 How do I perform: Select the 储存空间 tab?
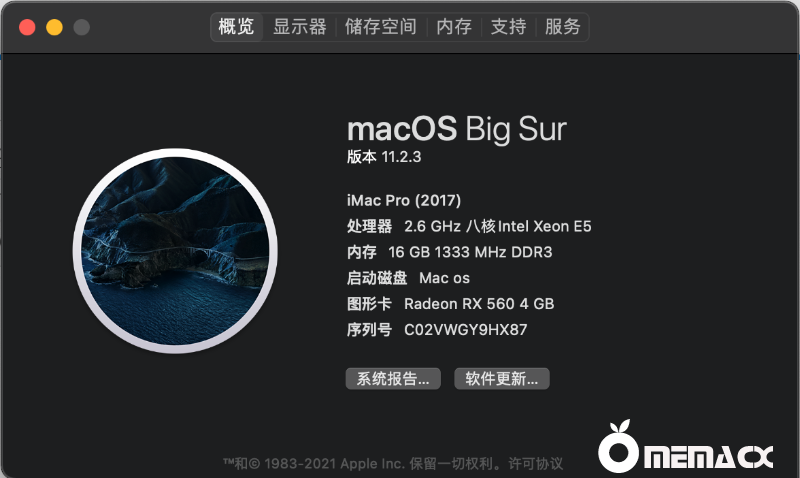point(381,27)
